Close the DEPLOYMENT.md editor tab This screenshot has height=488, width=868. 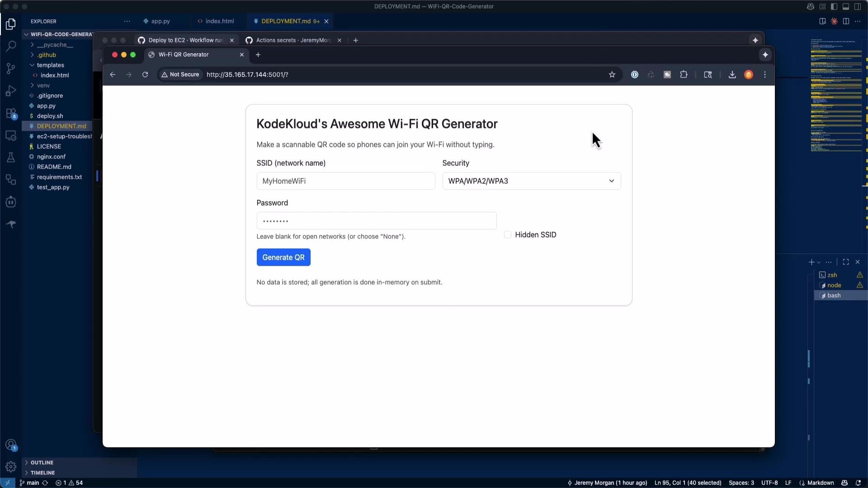click(x=326, y=21)
